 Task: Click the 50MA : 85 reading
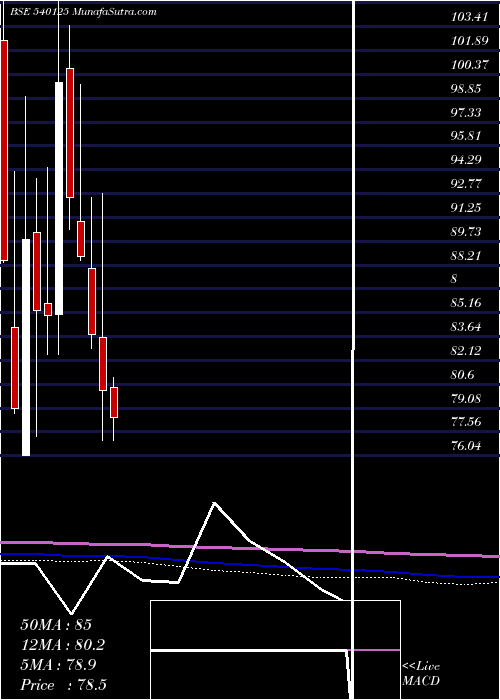(x=57, y=625)
